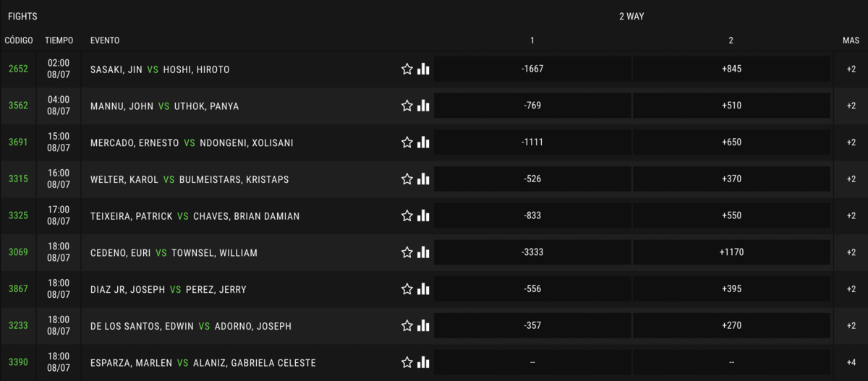Open statistics chart for Sasaki vs Hoshi
Image resolution: width=868 pixels, height=381 pixels.
click(424, 69)
